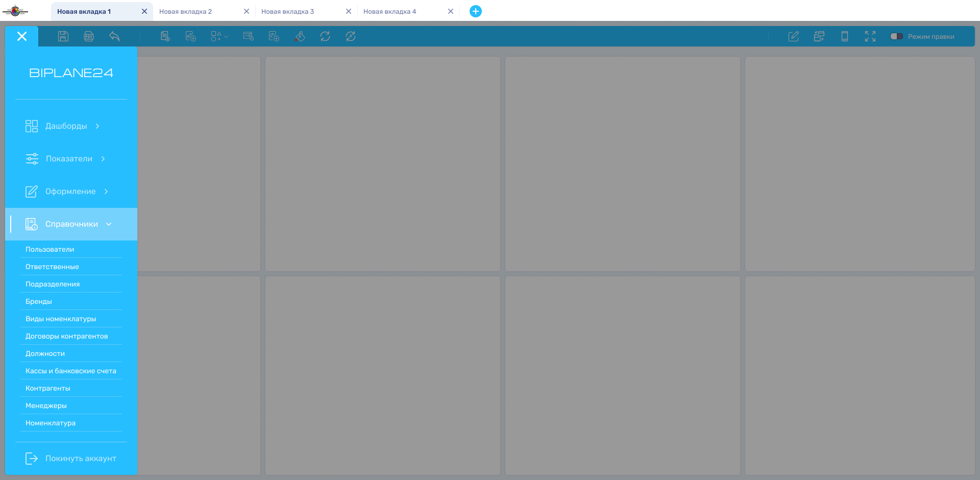Close tab Новая вкладка 3

pos(349,11)
